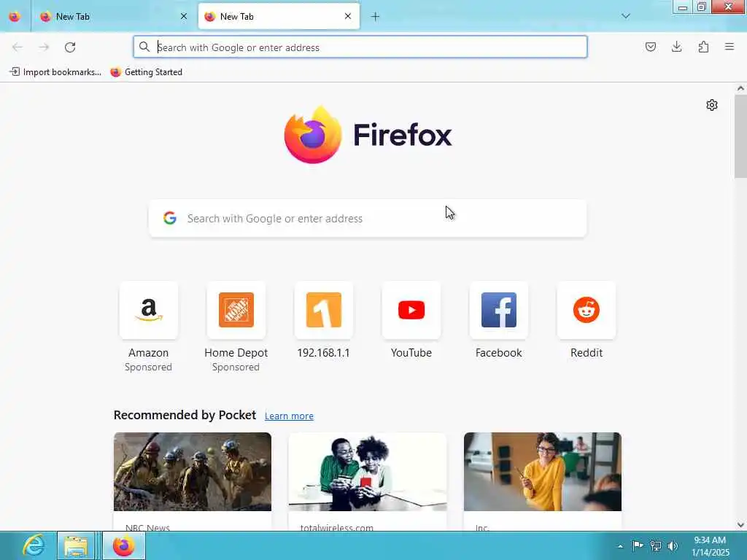
Task: Open a new tab with plus button
Action: point(376,17)
